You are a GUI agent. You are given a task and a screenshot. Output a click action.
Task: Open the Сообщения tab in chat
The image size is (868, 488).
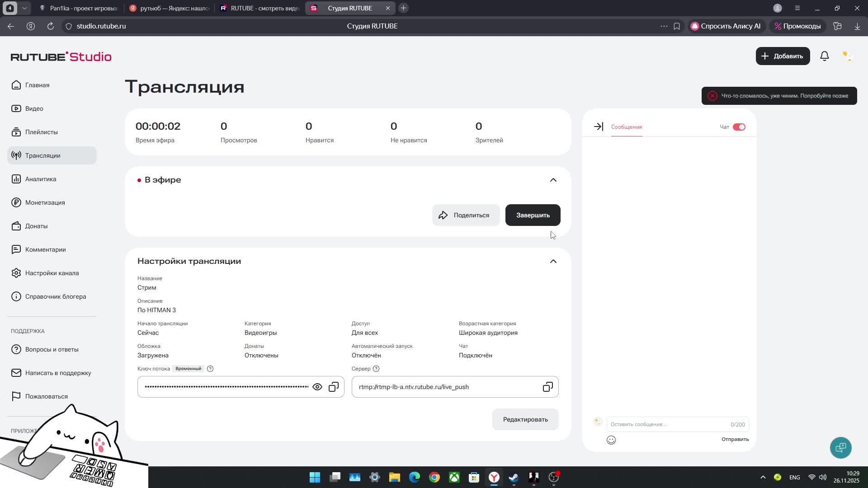click(x=626, y=127)
